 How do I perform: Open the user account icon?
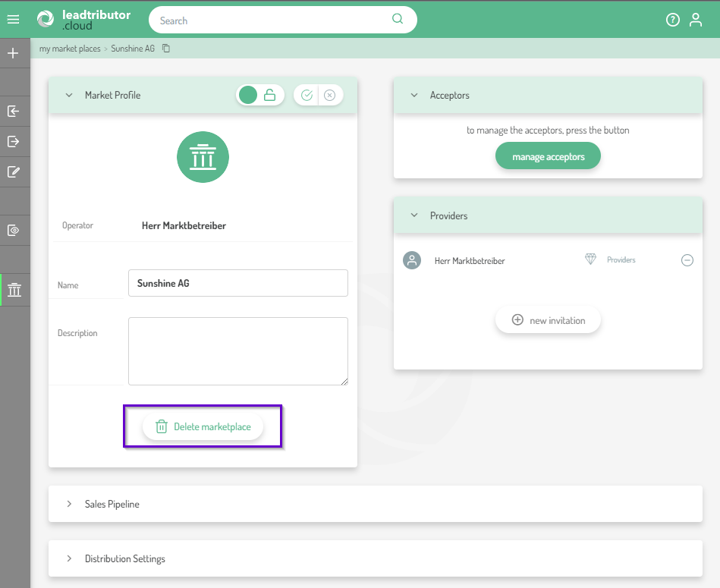[695, 20]
